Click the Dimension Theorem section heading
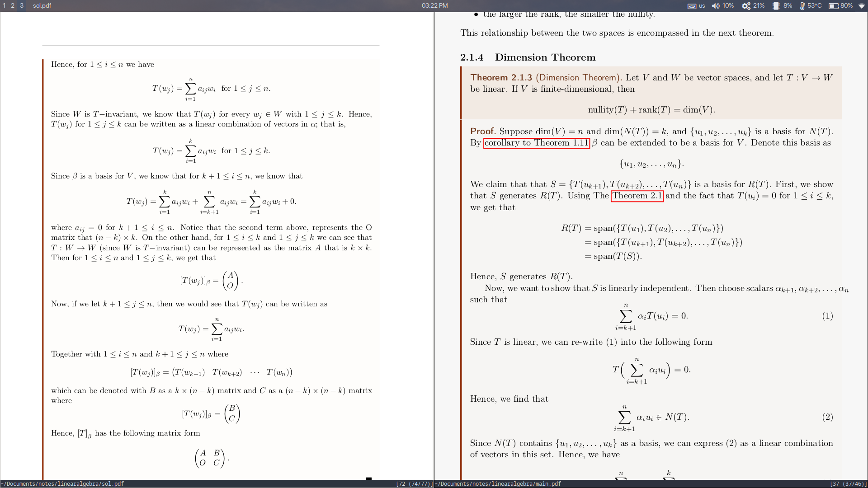 click(545, 57)
